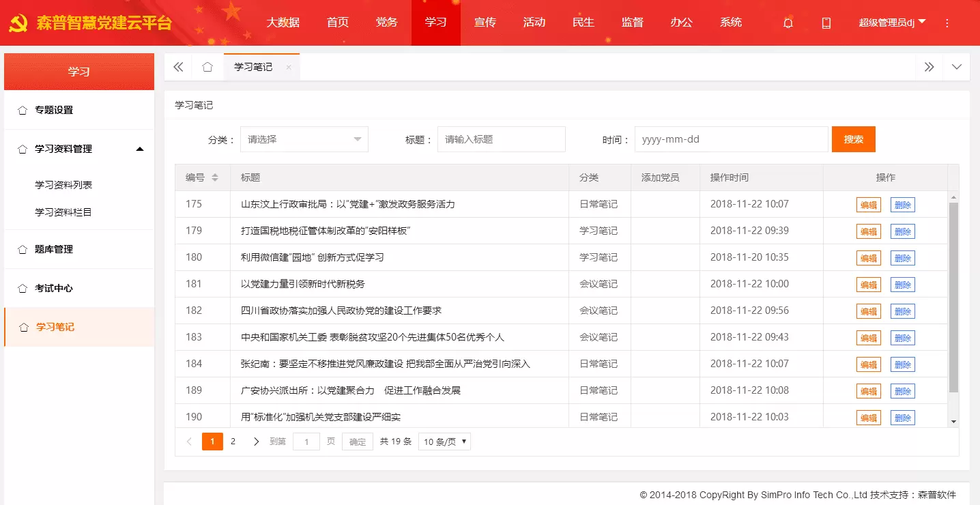Click the 确定 page jump button
The height and width of the screenshot is (505, 980).
358,442
